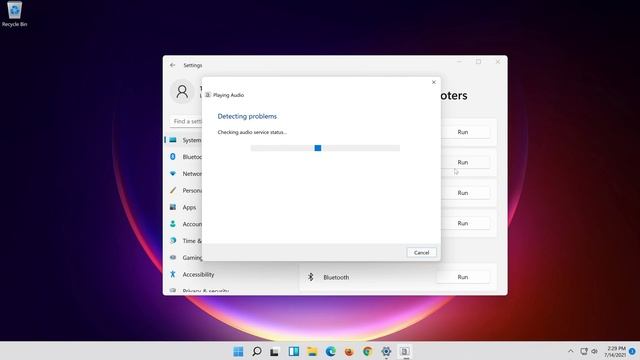Click the fourth Run button above Bluetooth row

tap(462, 223)
